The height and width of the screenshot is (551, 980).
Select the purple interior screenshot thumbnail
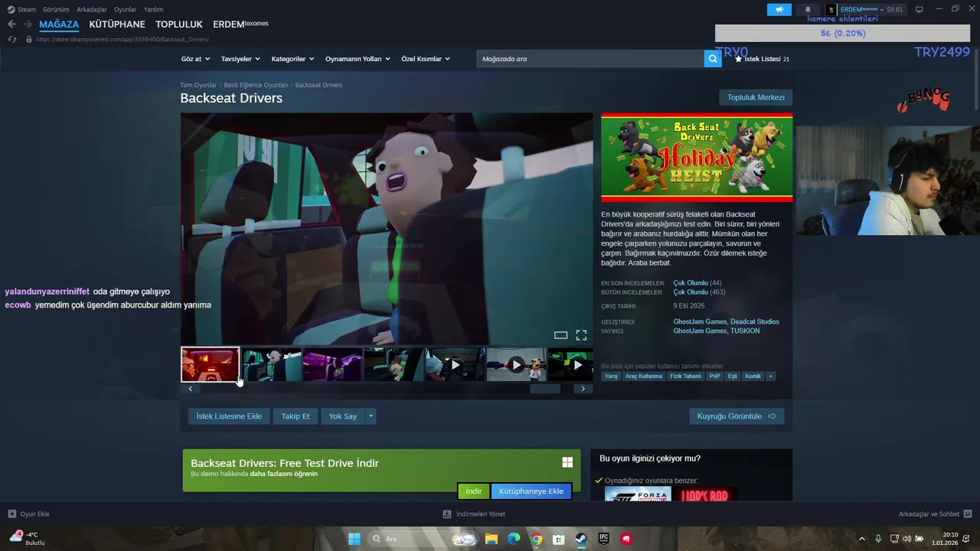pyautogui.click(x=332, y=364)
